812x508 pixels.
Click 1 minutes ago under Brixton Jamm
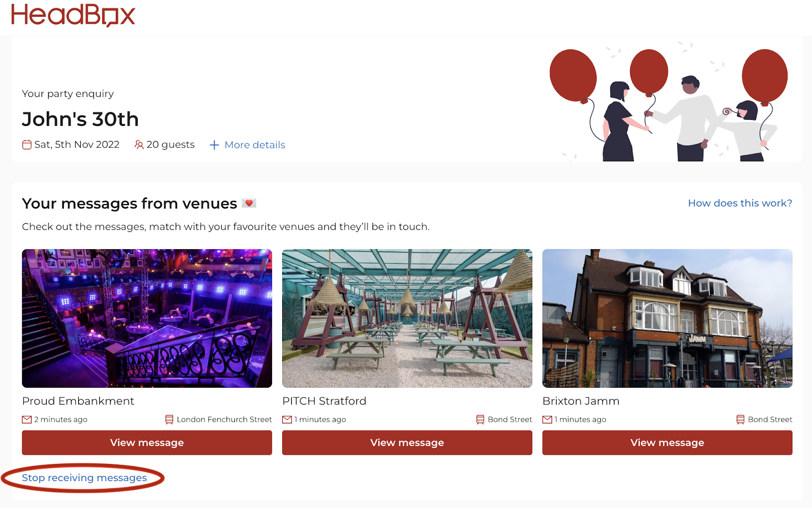pyautogui.click(x=580, y=420)
